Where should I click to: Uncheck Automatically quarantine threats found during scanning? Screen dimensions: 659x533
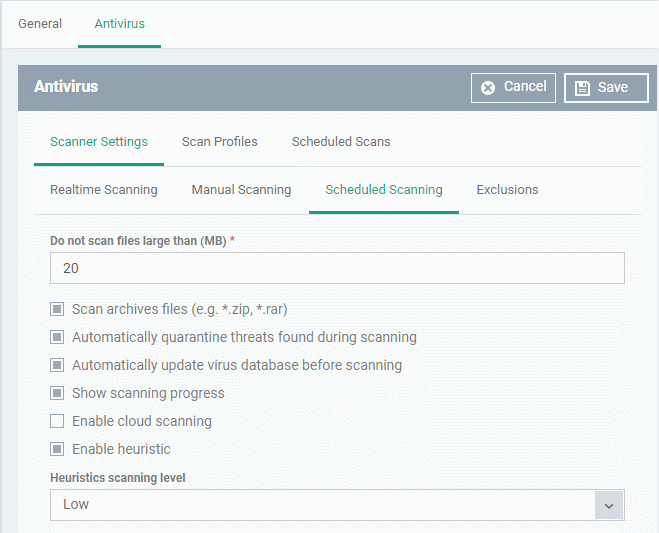point(57,337)
